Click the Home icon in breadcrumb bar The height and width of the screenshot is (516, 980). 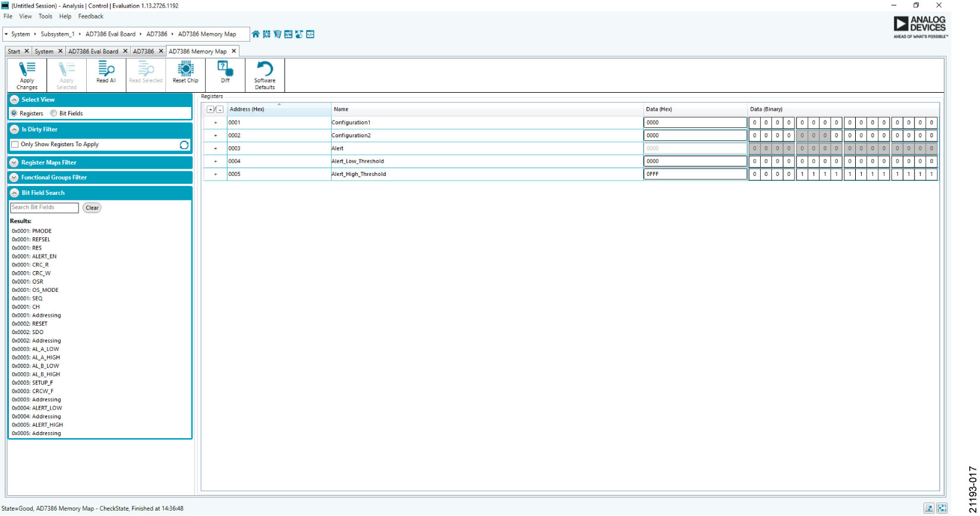[256, 34]
